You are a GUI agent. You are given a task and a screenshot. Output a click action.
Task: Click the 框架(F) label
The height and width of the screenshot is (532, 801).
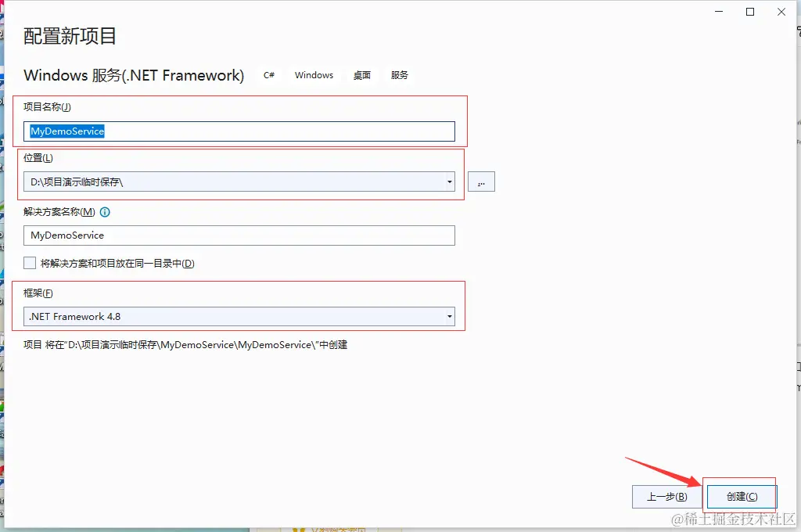pos(38,293)
